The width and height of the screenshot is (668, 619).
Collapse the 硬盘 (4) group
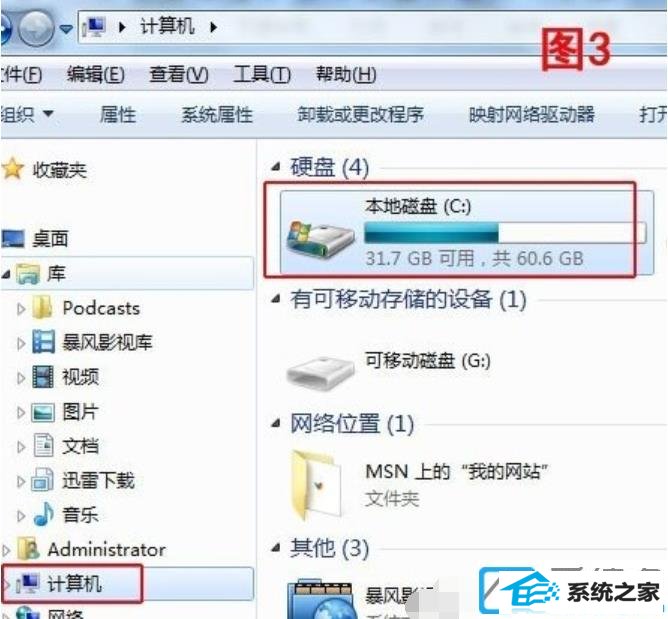pyautogui.click(x=276, y=167)
